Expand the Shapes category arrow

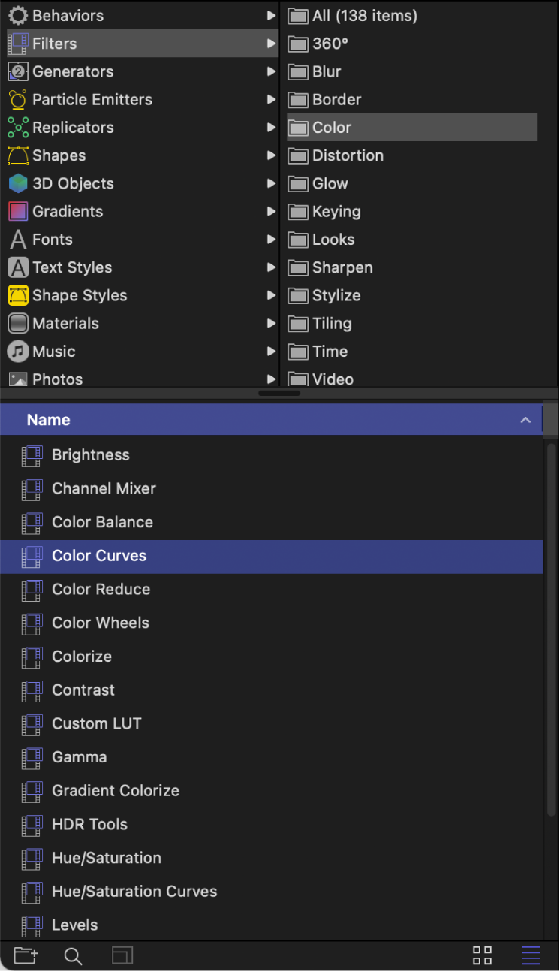point(271,155)
